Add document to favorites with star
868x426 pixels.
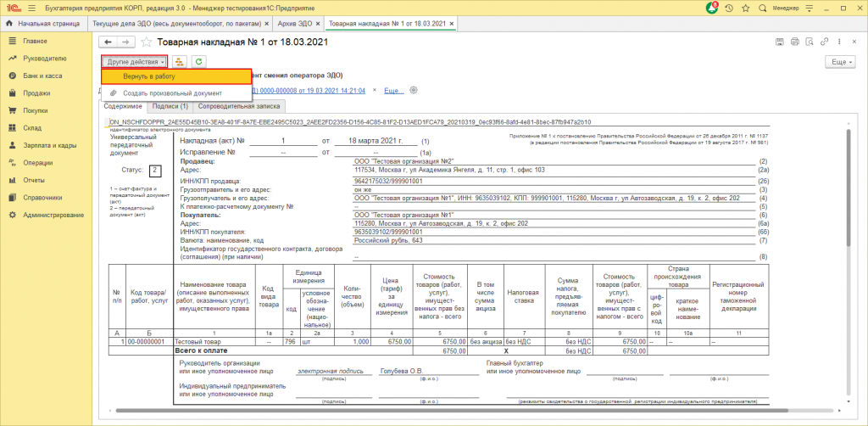coord(146,41)
